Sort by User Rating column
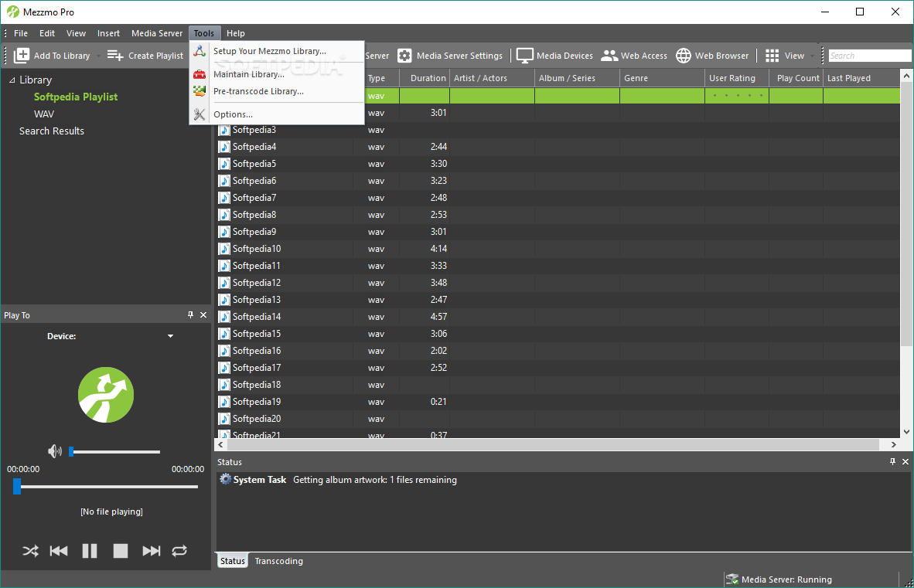The image size is (914, 588). (737, 78)
